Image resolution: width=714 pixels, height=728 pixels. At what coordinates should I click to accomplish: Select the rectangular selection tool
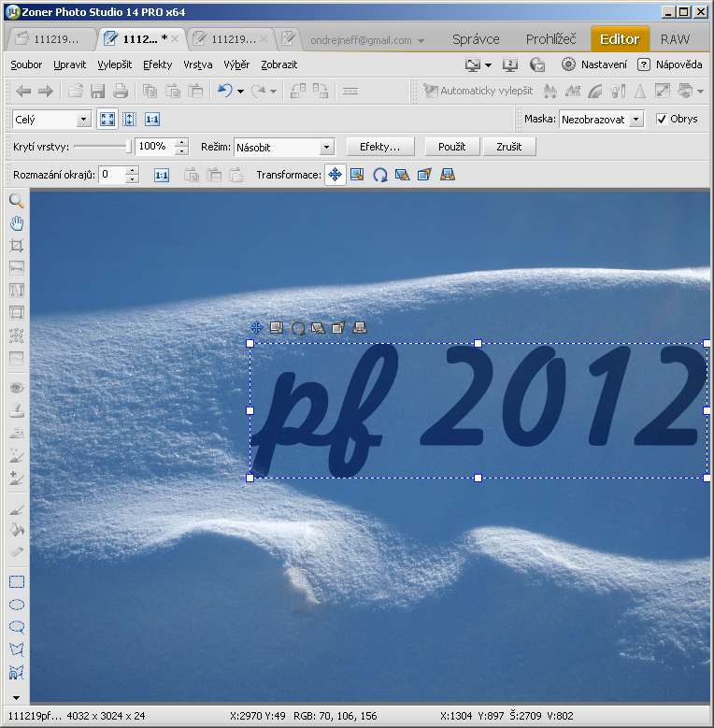[x=16, y=582]
